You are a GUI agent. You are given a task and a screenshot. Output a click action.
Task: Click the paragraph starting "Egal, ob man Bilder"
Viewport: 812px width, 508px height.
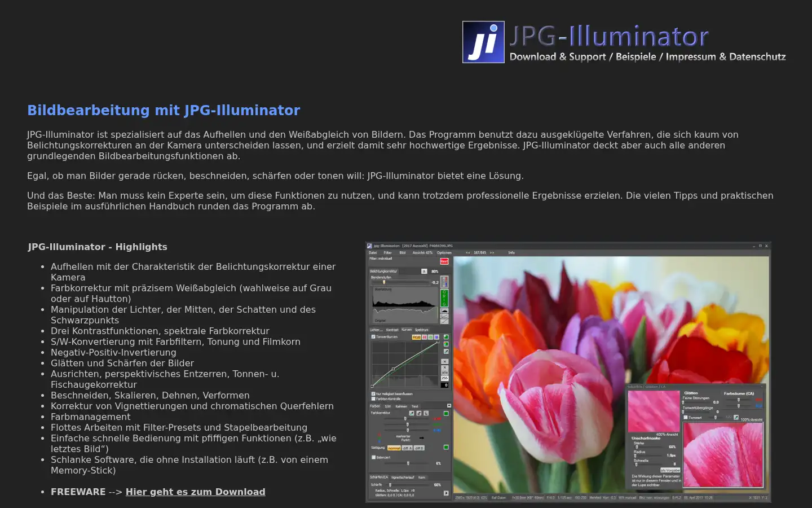[x=275, y=176]
